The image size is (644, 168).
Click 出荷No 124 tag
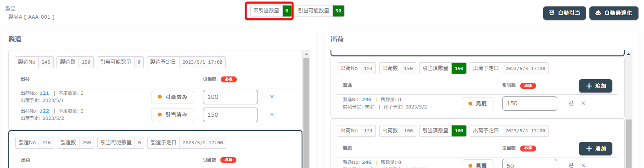pos(356,131)
